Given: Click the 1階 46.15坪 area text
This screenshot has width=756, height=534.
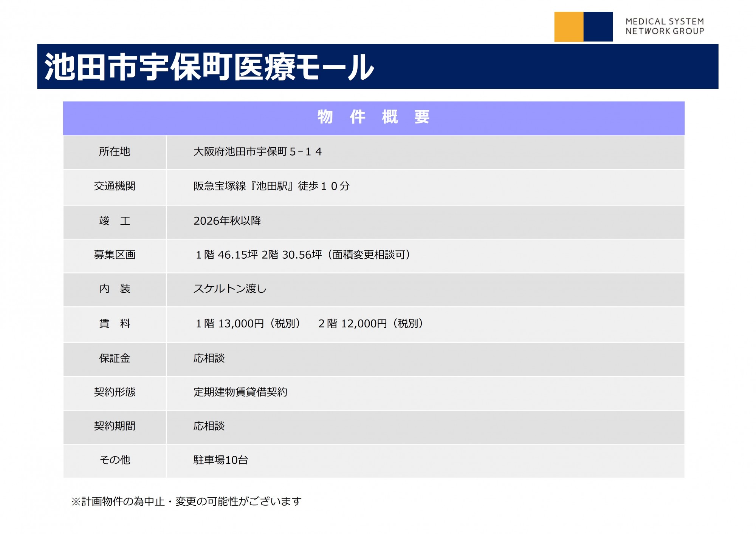Looking at the screenshot, I should pyautogui.click(x=227, y=255).
